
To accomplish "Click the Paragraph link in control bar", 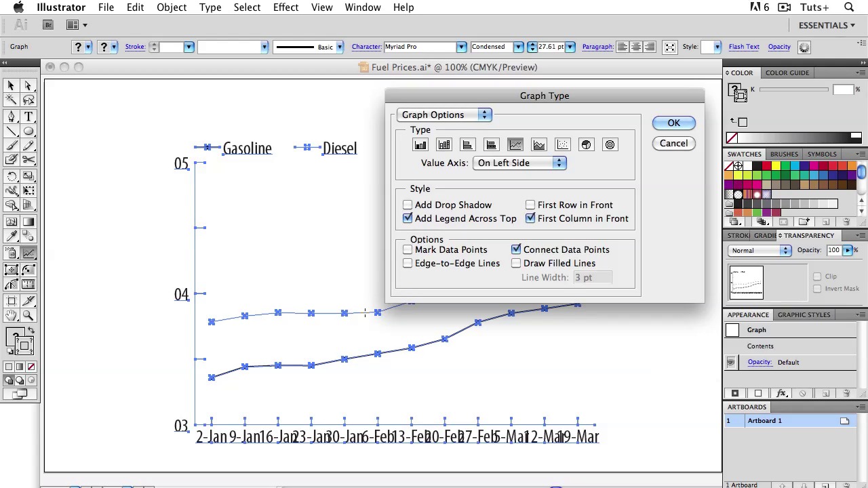I will [597, 47].
